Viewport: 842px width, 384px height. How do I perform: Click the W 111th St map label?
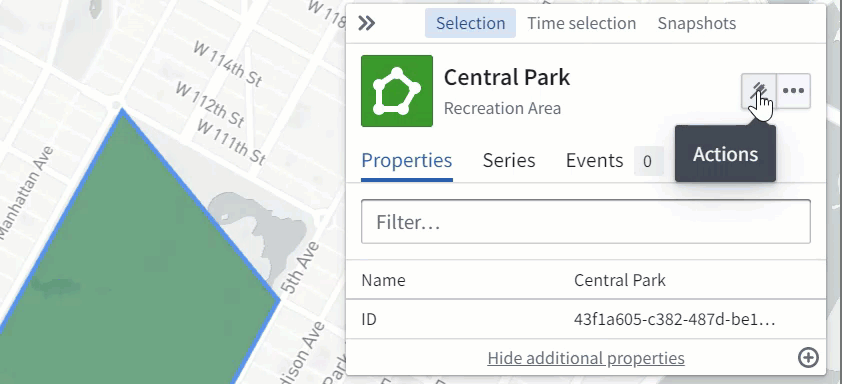[x=231, y=142]
